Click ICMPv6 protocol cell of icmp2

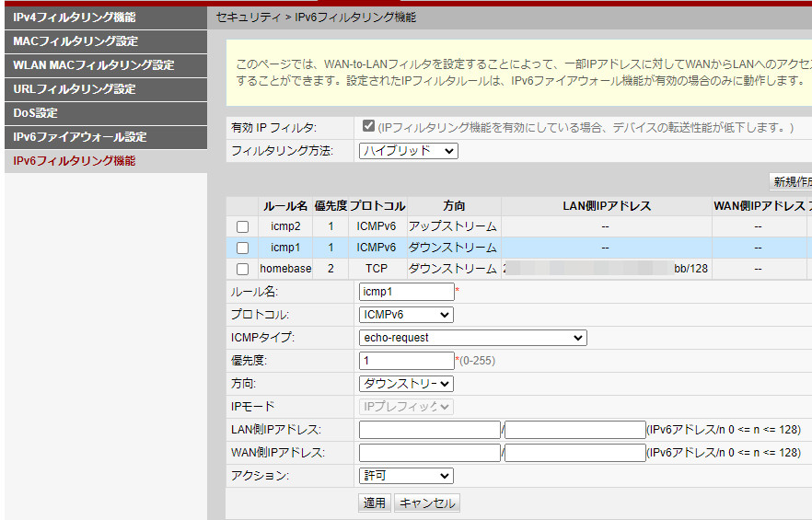pos(377,226)
